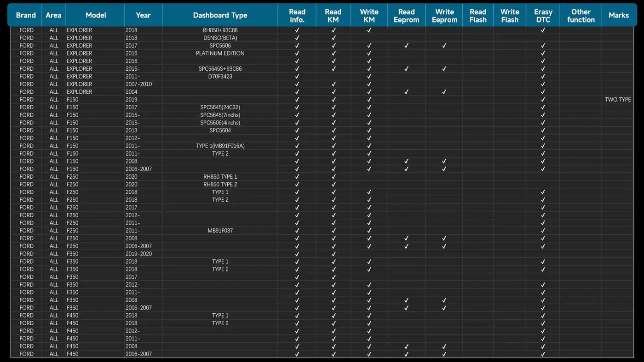Click the Erasy DTC checkmark for F150 2019

click(x=543, y=100)
